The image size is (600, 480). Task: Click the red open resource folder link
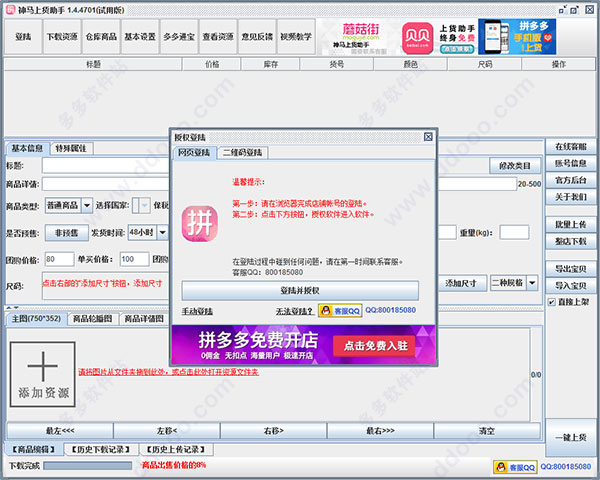pos(168,372)
